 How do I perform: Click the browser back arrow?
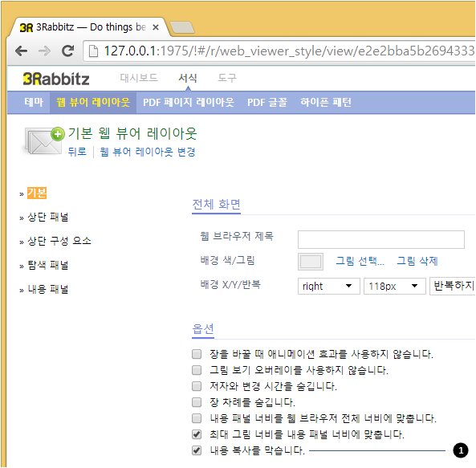pos(21,51)
